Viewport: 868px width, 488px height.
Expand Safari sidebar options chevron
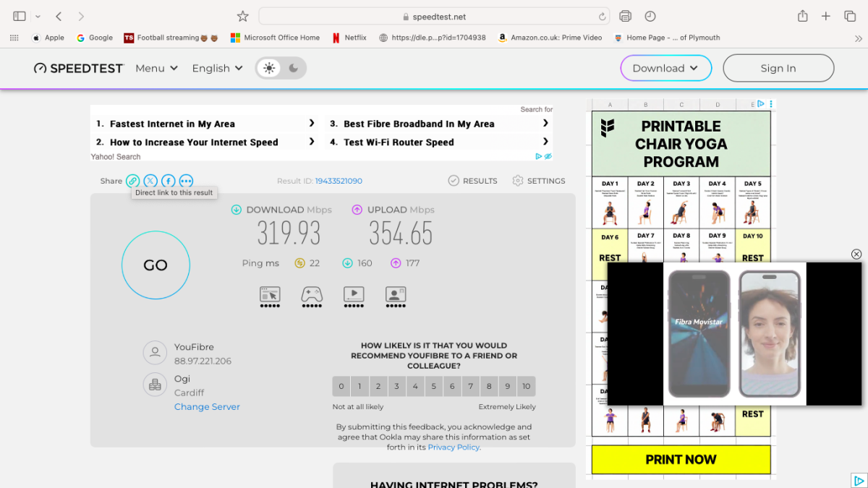[38, 16]
